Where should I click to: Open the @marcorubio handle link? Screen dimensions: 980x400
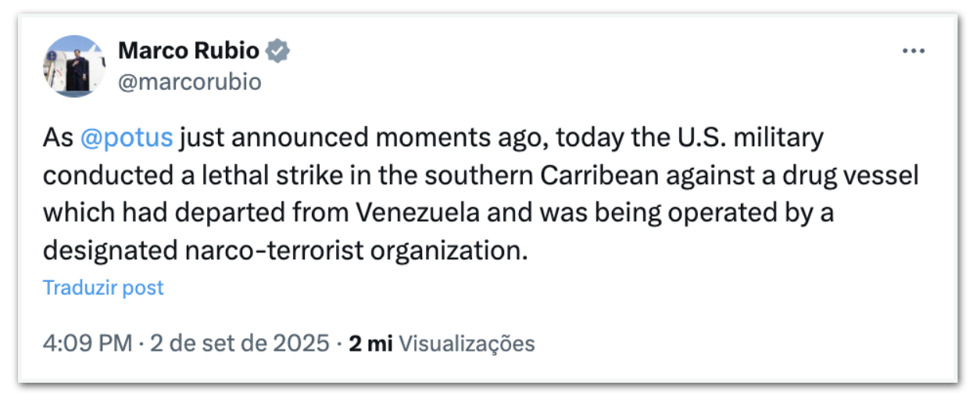tap(189, 81)
